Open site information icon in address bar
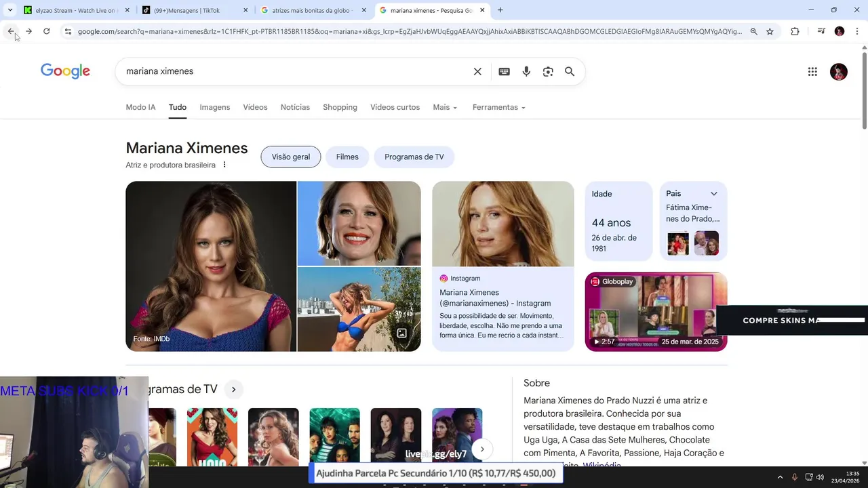This screenshot has width=868, height=488. pos(68,31)
